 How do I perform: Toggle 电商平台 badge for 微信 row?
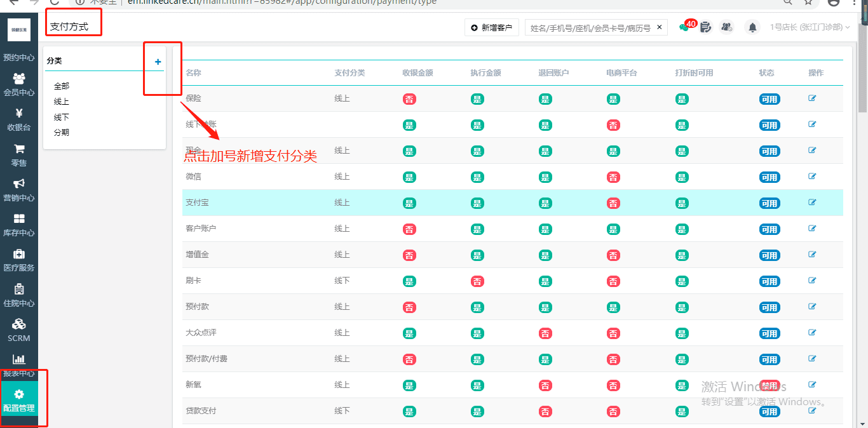point(613,177)
